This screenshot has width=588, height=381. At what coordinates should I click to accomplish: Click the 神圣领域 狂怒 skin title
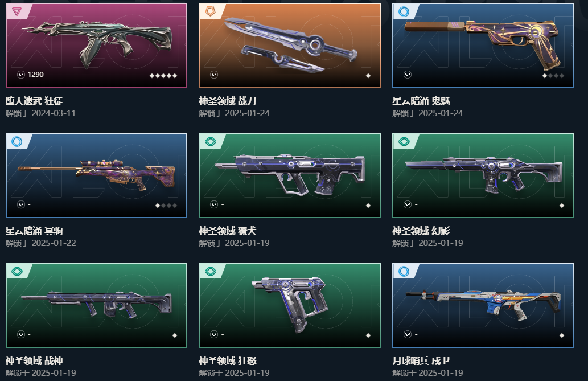click(x=228, y=360)
